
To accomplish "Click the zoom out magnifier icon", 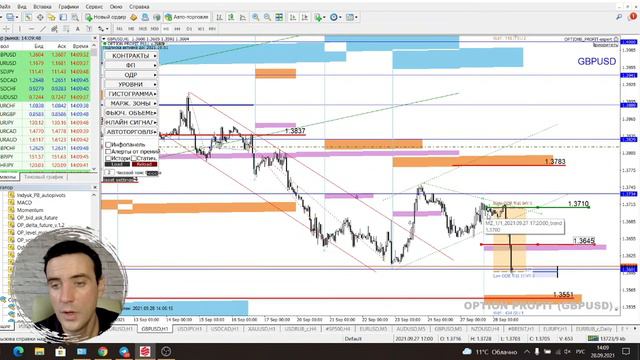I will [x=267, y=17].
